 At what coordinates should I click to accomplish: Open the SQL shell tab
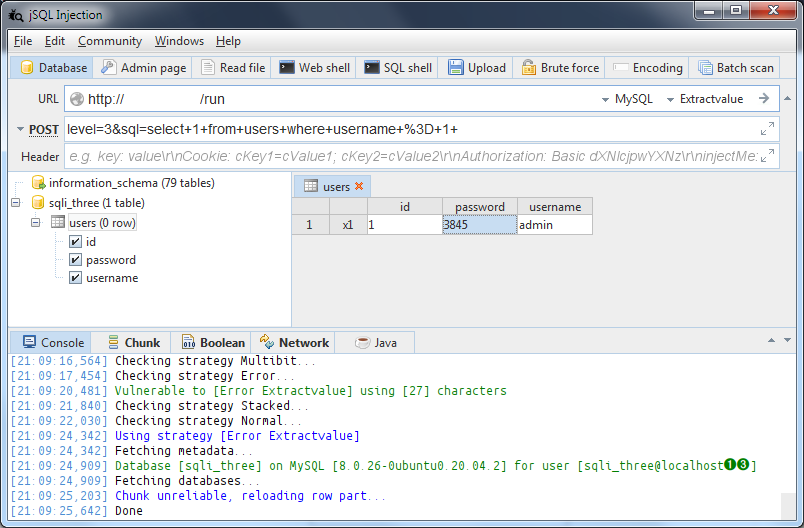pyautogui.click(x=398, y=68)
